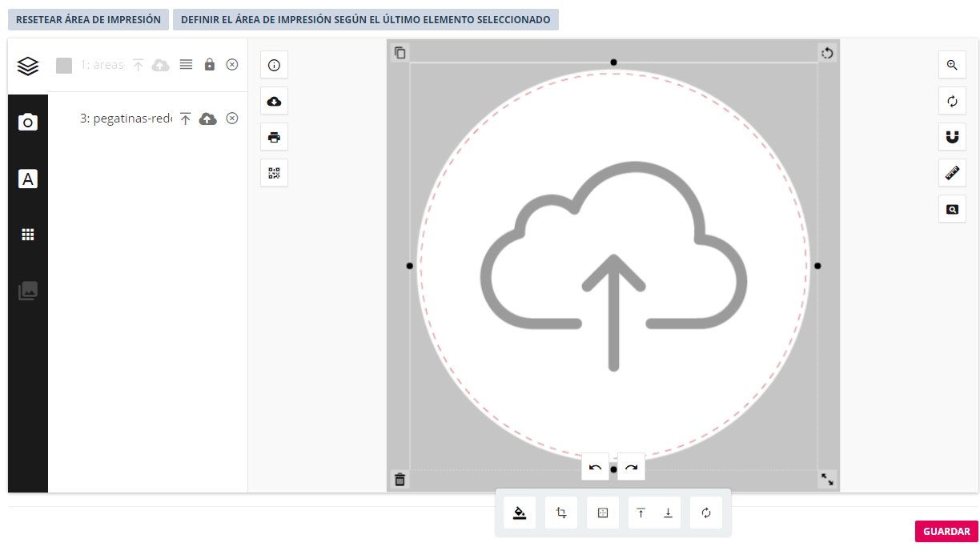Open the fill color bucket tool
This screenshot has height=555, width=980.
[x=520, y=513]
